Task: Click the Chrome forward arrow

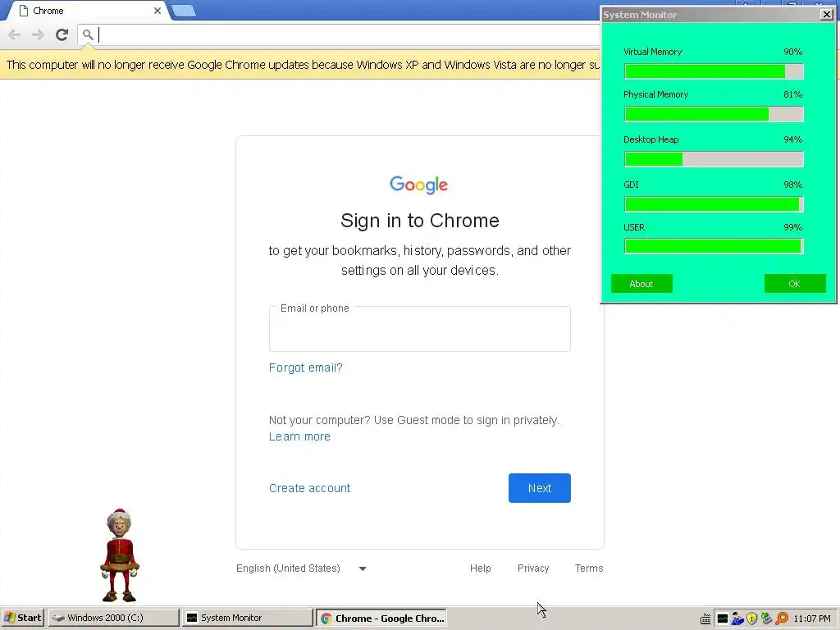Action: 38,34
